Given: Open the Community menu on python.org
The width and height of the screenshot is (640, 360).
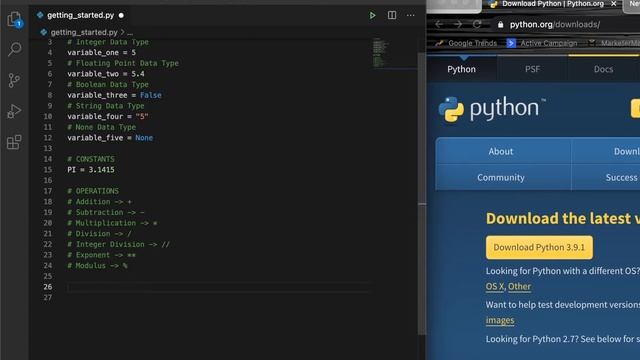Looking at the screenshot, I should pos(501,177).
